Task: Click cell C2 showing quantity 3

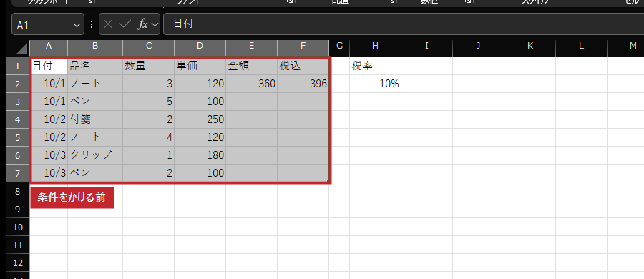Action: coord(149,84)
